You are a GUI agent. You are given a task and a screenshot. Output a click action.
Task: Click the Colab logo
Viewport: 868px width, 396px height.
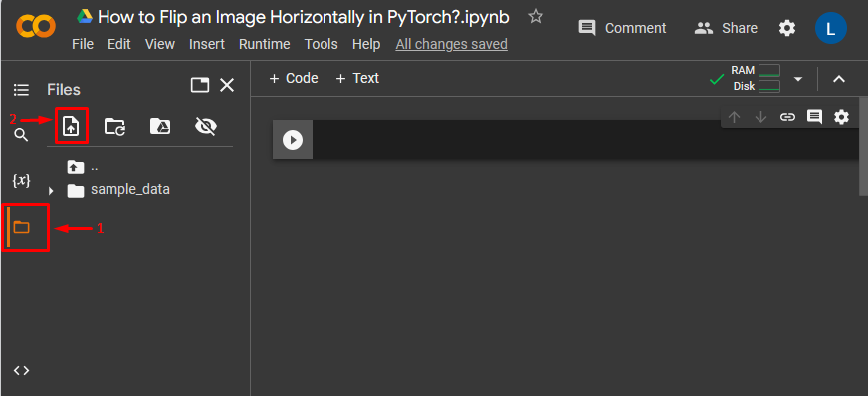coord(36,26)
